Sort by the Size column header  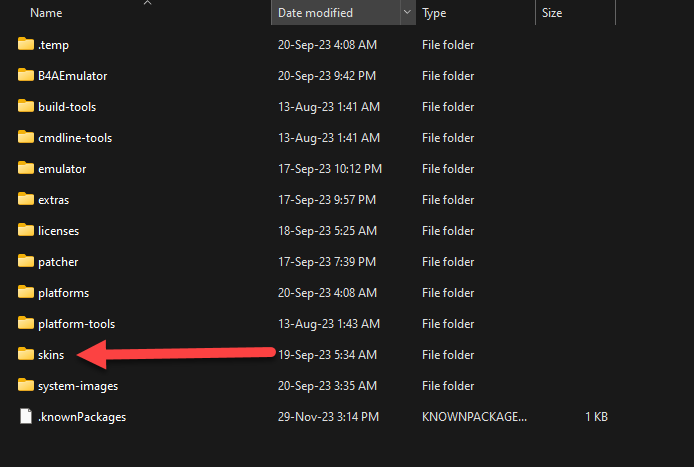(x=552, y=13)
